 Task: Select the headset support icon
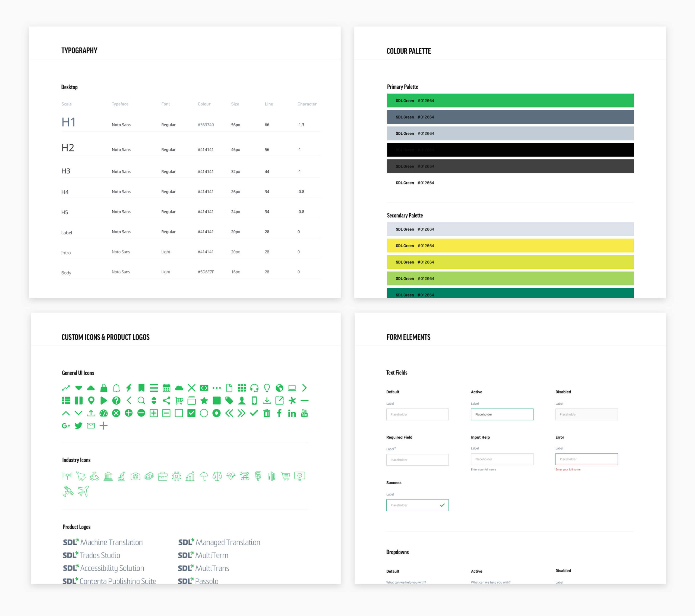point(254,388)
